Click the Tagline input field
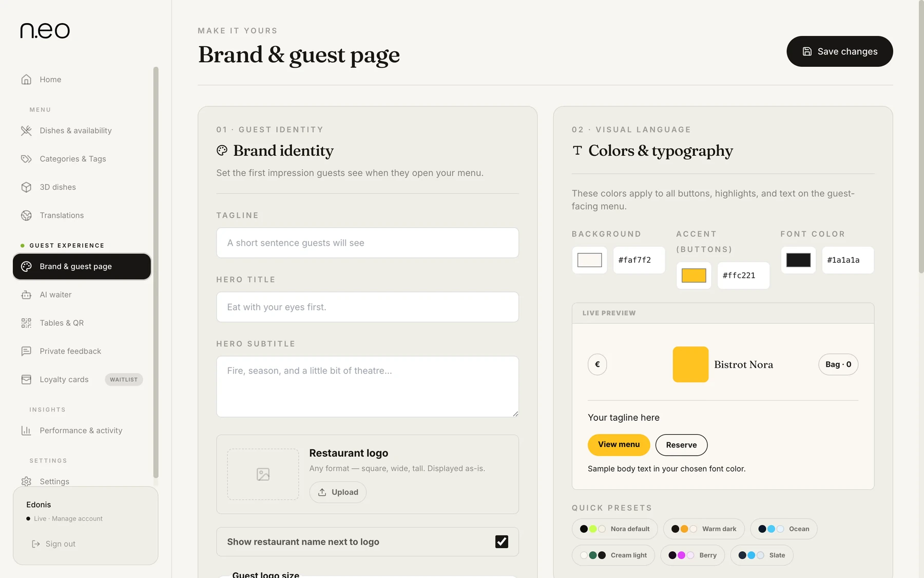The height and width of the screenshot is (578, 924). coord(368,243)
